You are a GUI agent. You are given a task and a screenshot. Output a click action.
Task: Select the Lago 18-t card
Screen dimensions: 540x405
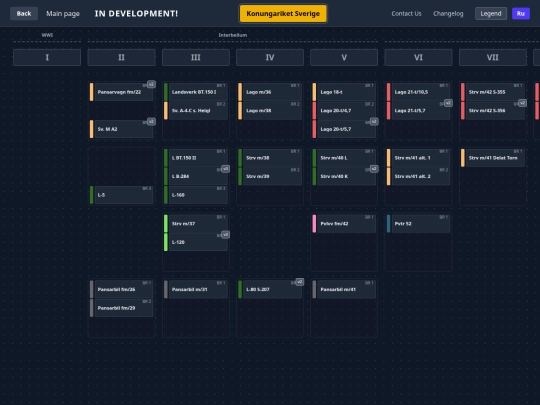click(344, 92)
